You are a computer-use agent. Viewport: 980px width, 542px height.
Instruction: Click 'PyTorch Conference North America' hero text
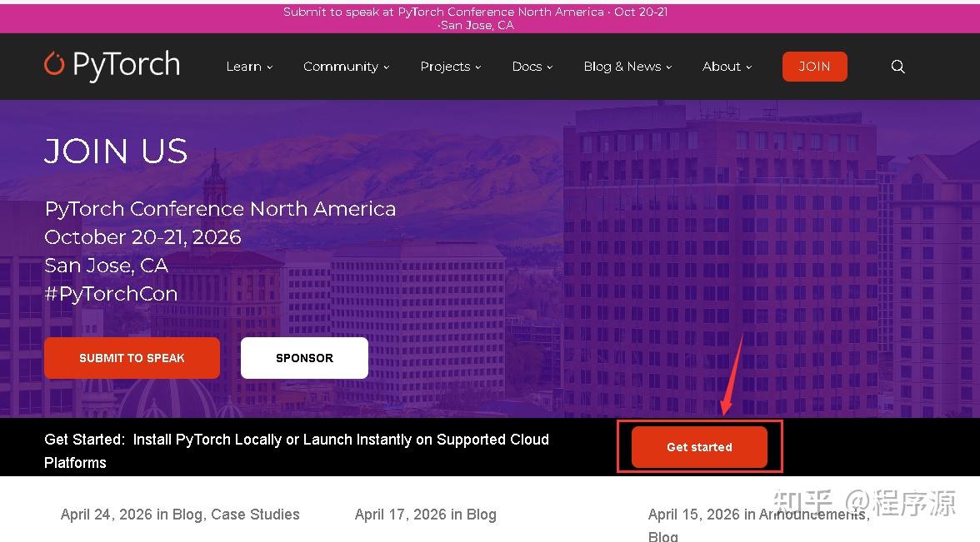point(220,208)
